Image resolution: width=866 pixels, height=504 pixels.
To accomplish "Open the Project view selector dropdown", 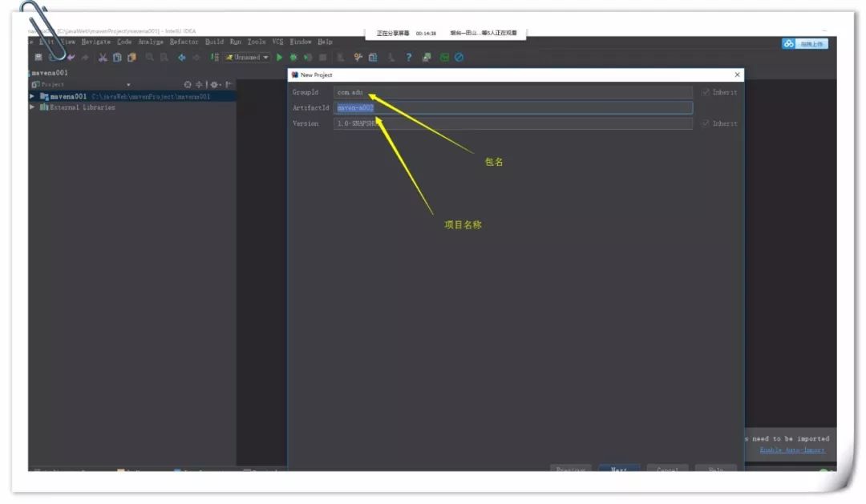I will (128, 84).
